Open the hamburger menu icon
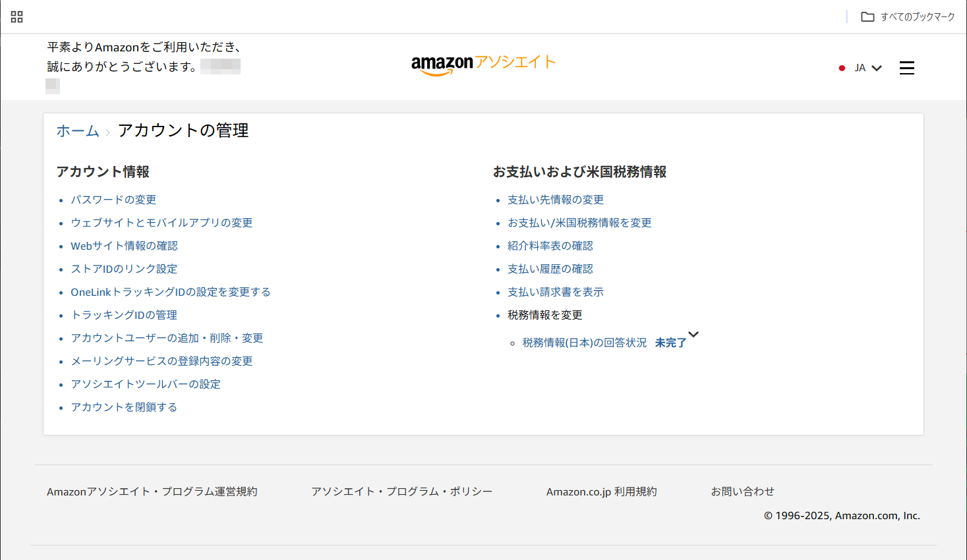Viewport: 967px width, 560px height. [906, 68]
